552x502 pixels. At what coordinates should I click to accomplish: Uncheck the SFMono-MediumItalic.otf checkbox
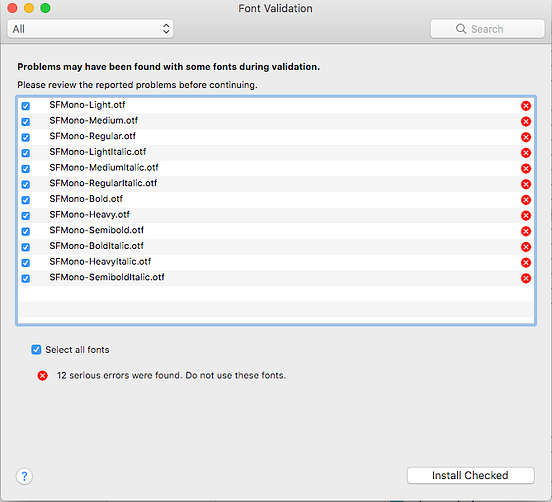[26, 169]
